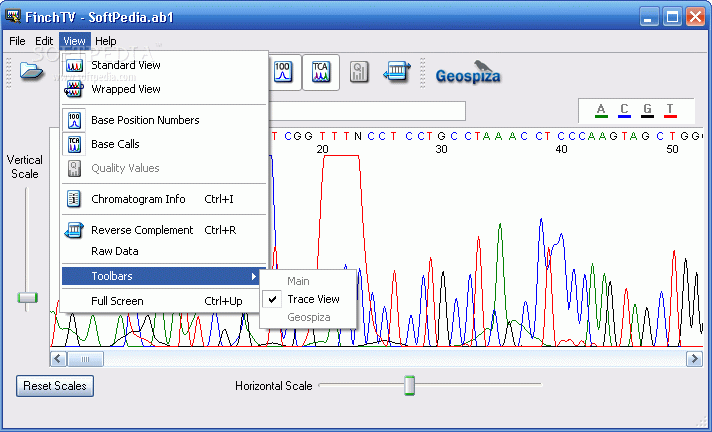Click in the sequence search input field

pos(368,111)
